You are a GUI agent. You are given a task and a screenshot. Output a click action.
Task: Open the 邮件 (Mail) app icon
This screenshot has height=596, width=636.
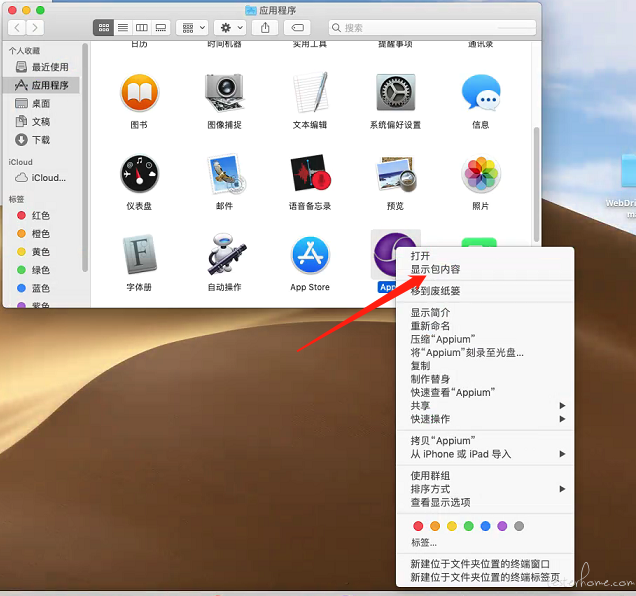225,174
